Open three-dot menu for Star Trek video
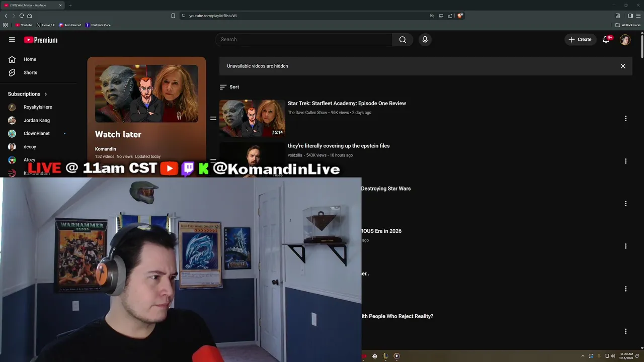Viewport: 644px width, 362px height. coord(626,119)
